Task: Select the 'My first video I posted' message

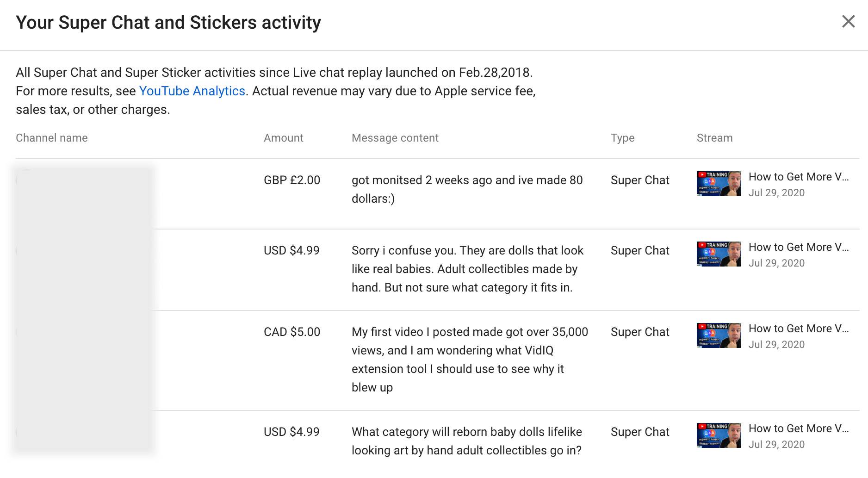Action: pos(470,360)
